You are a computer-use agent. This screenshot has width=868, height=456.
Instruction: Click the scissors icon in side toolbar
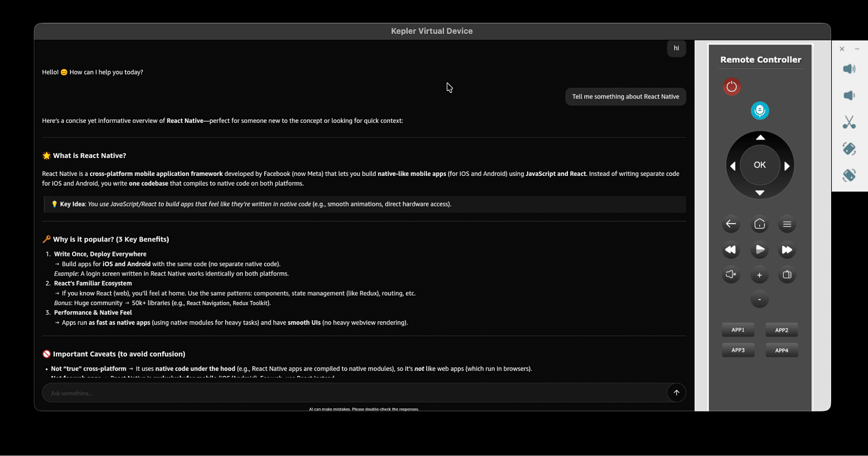click(x=849, y=122)
